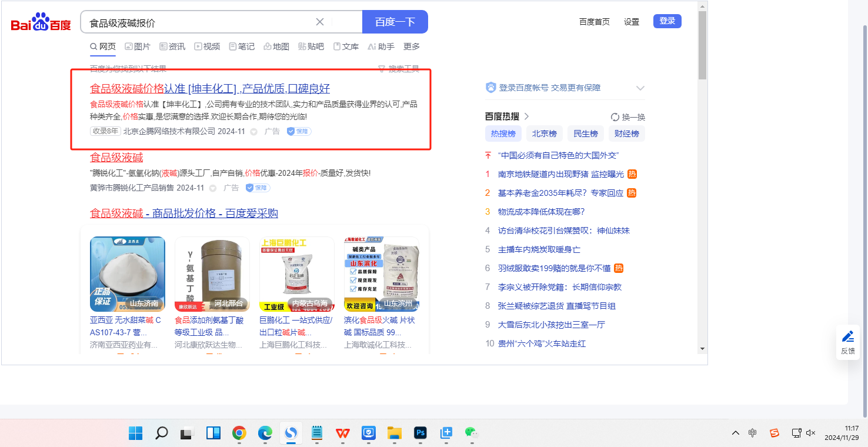Click the arrow icon beside 黄骅市腾锐化工产品销售 2024-11
This screenshot has height=447, width=868.
tap(212, 188)
